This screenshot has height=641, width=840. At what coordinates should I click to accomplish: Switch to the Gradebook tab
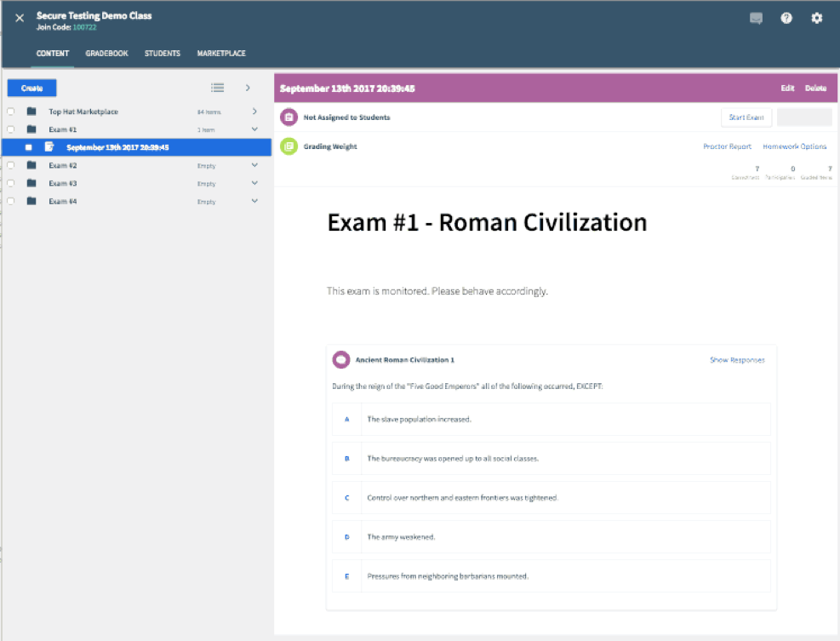106,53
